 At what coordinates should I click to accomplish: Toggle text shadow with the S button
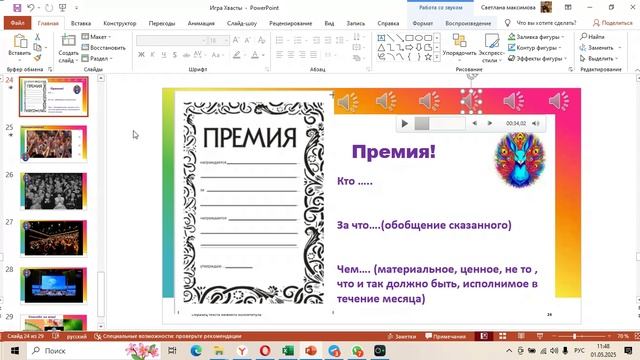pyautogui.click(x=175, y=55)
